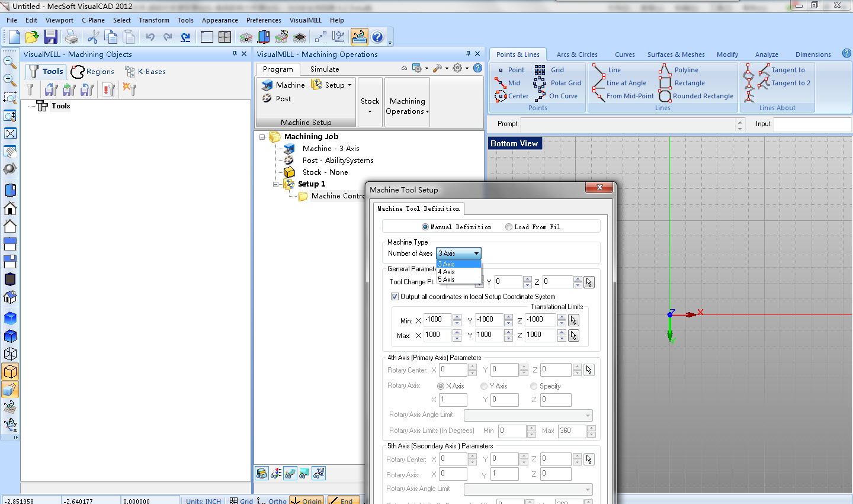Click the Min X translational limit field
Viewport: 853px width, 504px height.
pos(438,320)
